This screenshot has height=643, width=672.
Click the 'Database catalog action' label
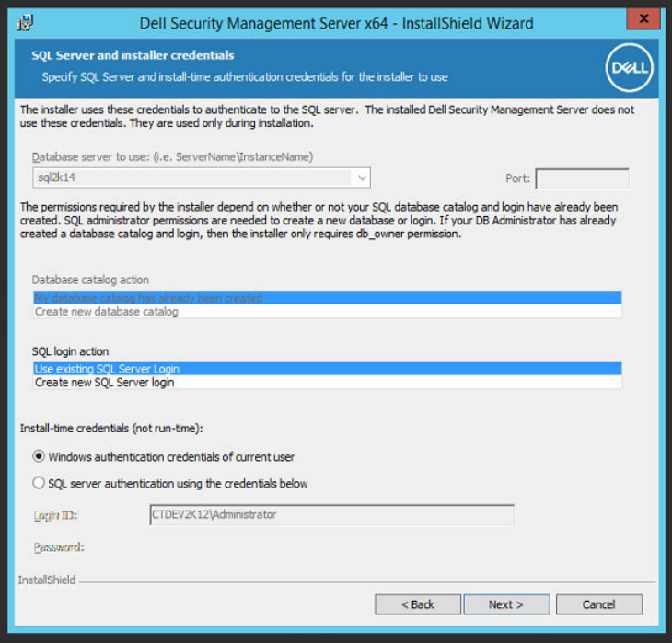click(90, 280)
